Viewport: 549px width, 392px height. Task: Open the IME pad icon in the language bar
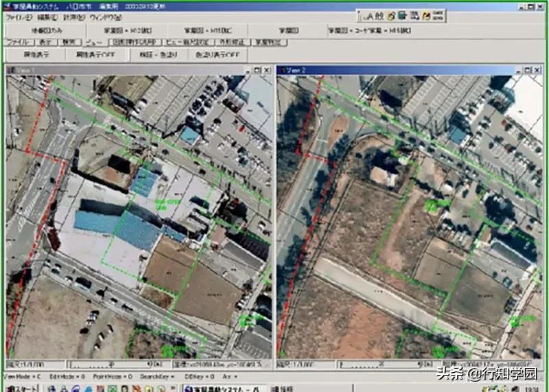391,16
